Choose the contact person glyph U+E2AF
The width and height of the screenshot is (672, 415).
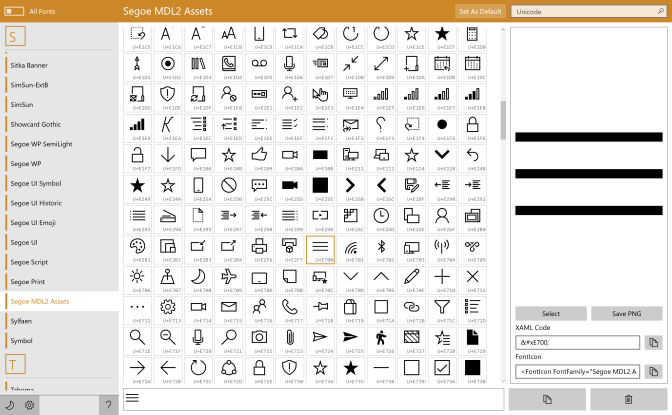click(x=442, y=219)
